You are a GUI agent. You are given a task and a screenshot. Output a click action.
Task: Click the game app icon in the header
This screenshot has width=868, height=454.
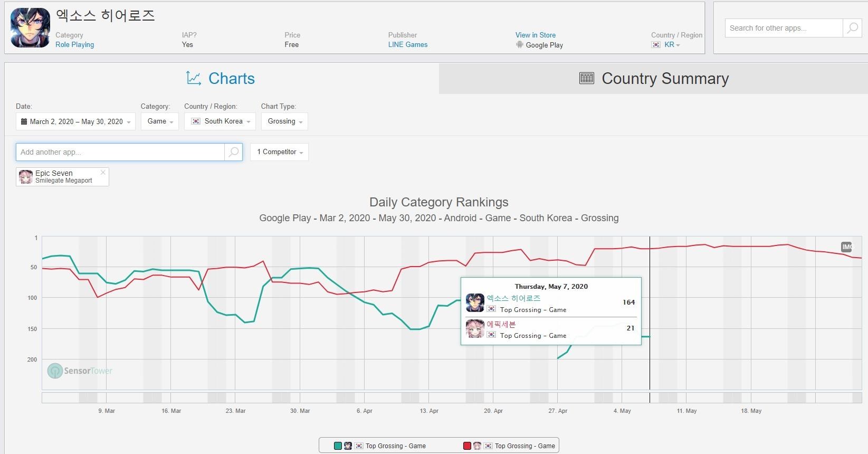pos(30,28)
